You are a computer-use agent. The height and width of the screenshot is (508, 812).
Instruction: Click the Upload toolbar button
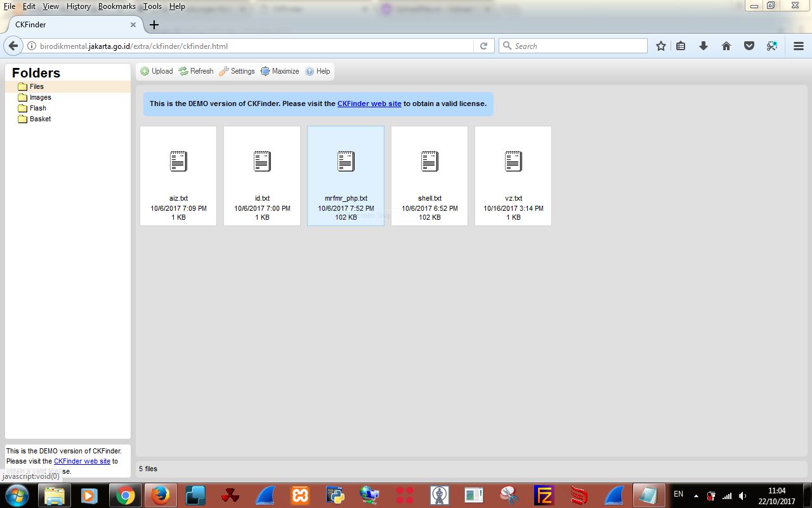[157, 71]
